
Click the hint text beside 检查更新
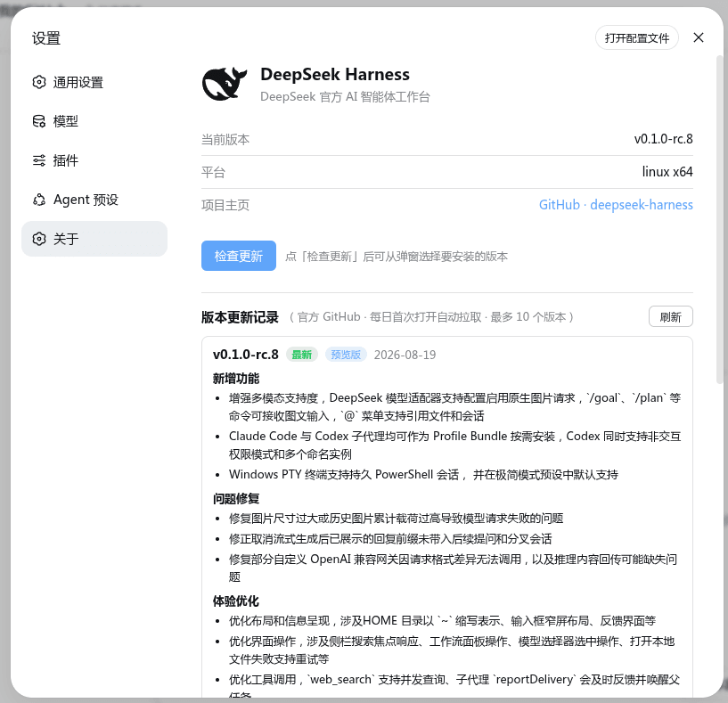396,257
